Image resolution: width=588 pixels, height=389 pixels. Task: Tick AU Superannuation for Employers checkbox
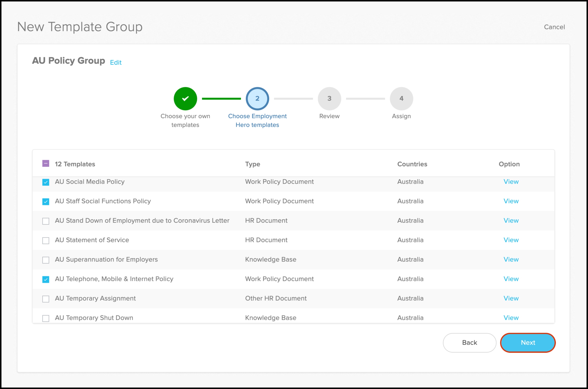tap(46, 260)
